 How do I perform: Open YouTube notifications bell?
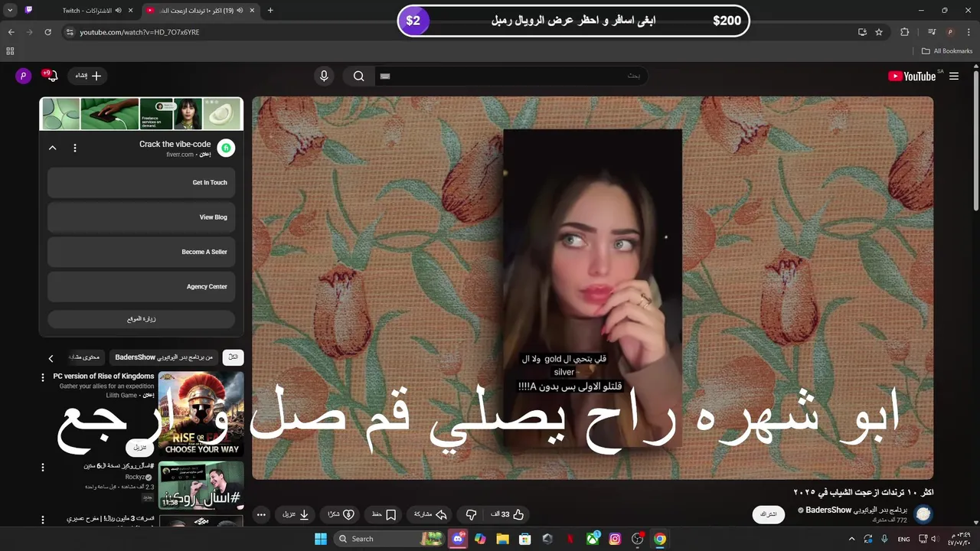pyautogui.click(x=51, y=75)
